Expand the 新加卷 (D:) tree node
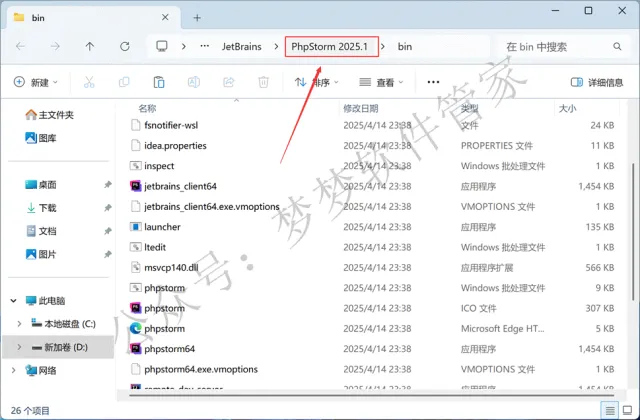Screen dimensions: 640x420 tap(19, 347)
